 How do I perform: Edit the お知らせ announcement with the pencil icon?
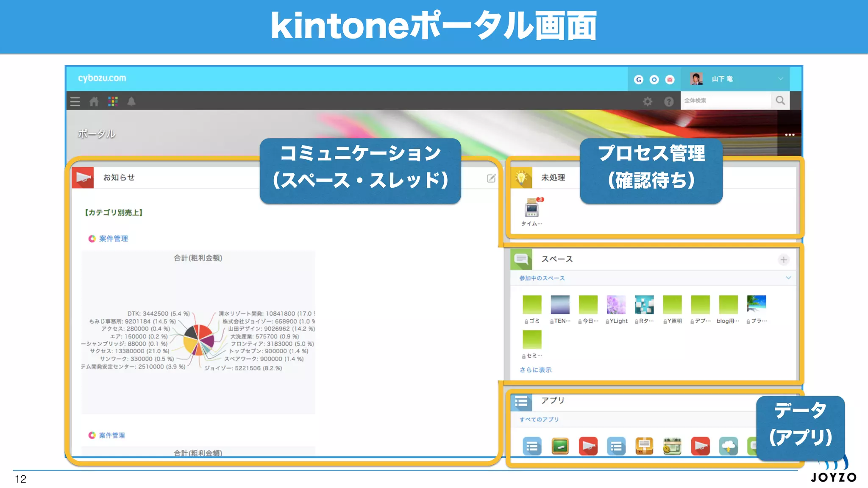pos(491,178)
